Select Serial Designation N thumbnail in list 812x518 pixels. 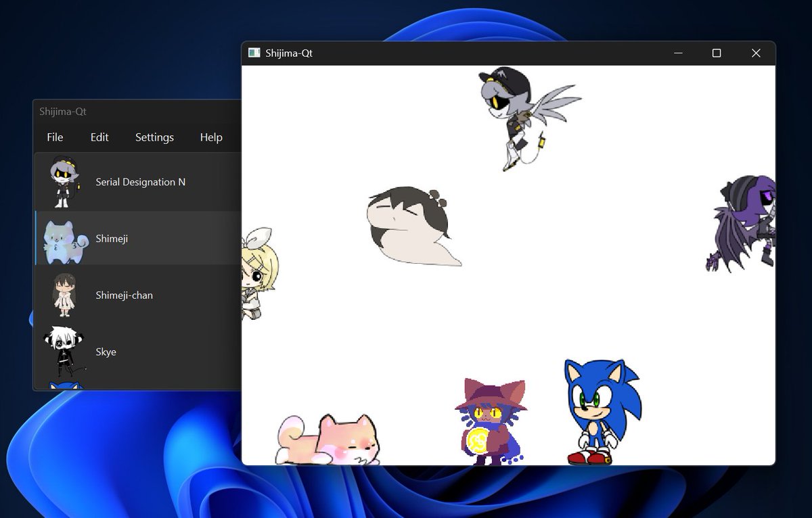coord(65,182)
